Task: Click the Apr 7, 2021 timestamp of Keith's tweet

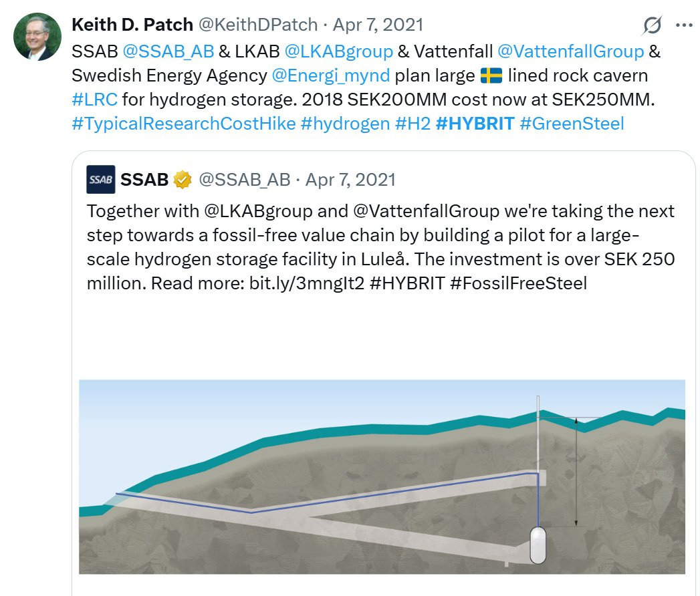Action: tap(378, 25)
